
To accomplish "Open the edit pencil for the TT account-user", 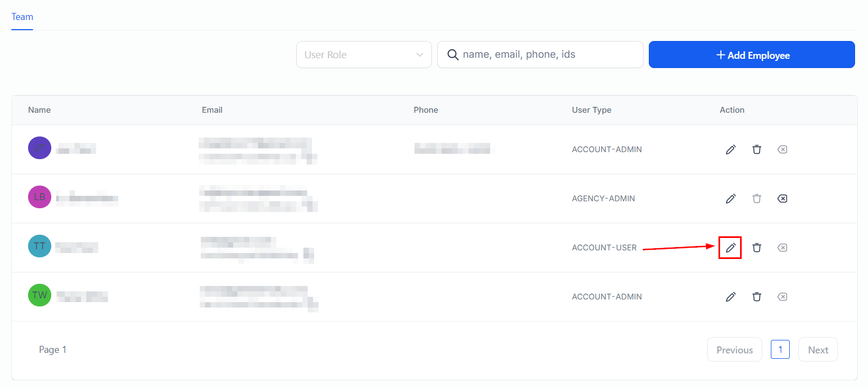I will point(730,248).
